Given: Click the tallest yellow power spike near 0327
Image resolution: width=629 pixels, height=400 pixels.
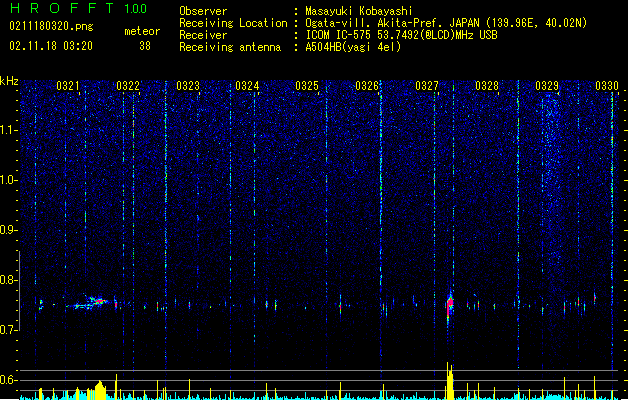Looking at the screenshot, I should [448, 381].
